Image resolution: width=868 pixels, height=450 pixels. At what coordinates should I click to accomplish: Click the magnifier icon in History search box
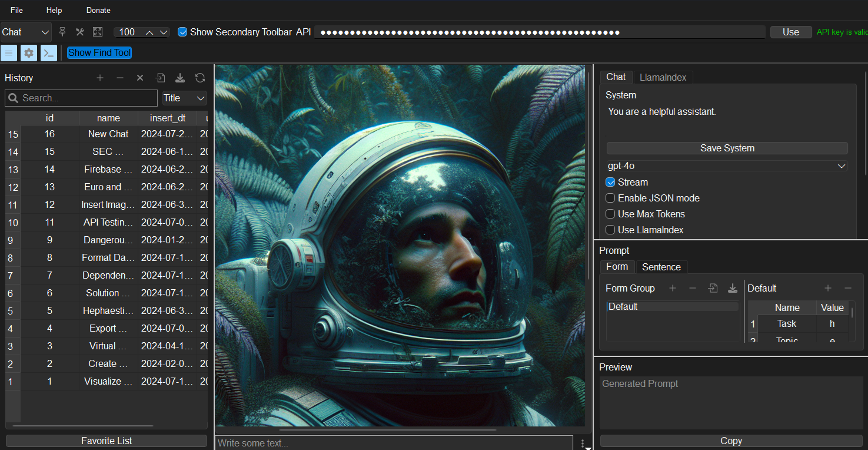point(14,98)
